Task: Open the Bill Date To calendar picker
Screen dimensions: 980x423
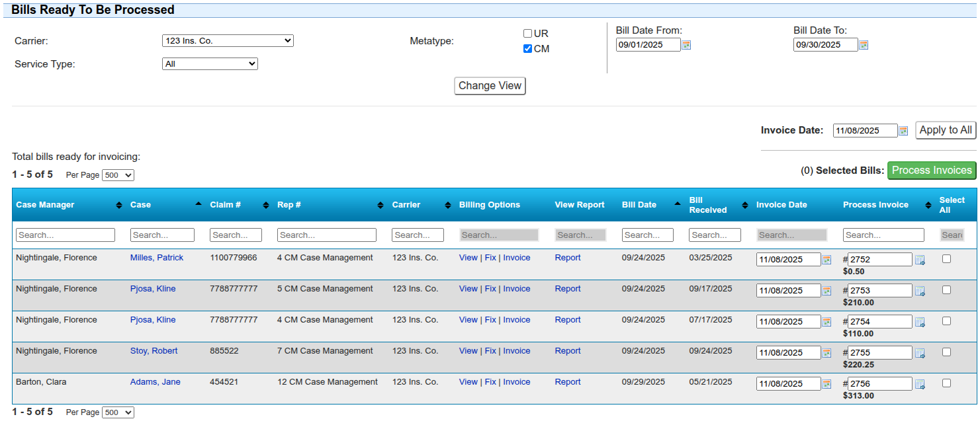Action: pos(864,44)
